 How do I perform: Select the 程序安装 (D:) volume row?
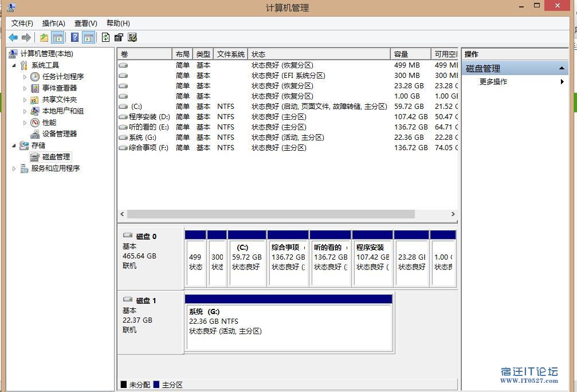coord(288,117)
